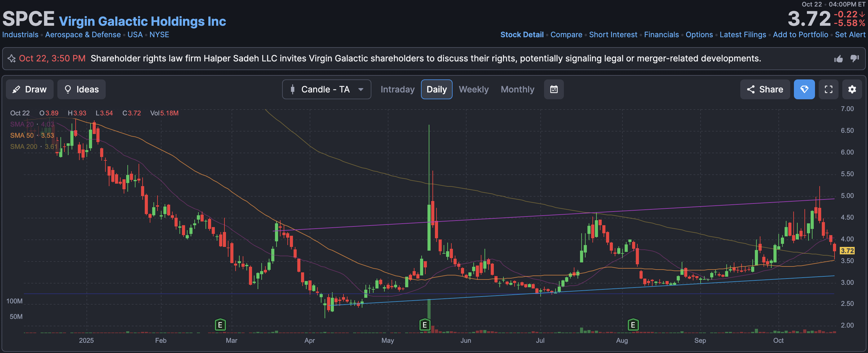The width and height of the screenshot is (868, 353).
Task: Click the AI sparkle icon beside news
Action: (12, 59)
